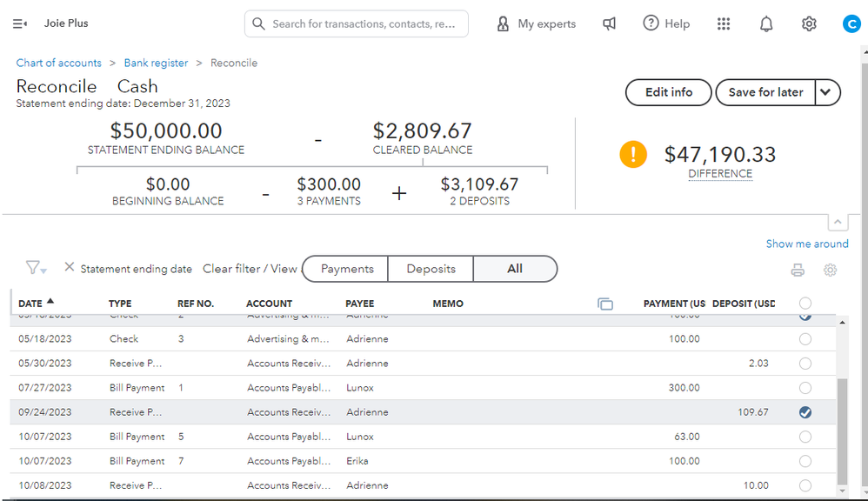Open the navigation hamburger menu

tap(20, 23)
